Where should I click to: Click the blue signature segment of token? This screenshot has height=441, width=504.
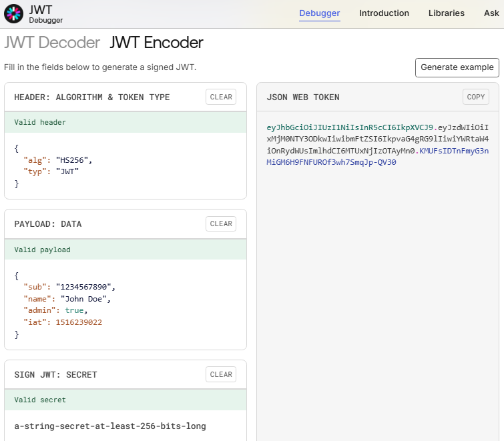tap(378, 156)
